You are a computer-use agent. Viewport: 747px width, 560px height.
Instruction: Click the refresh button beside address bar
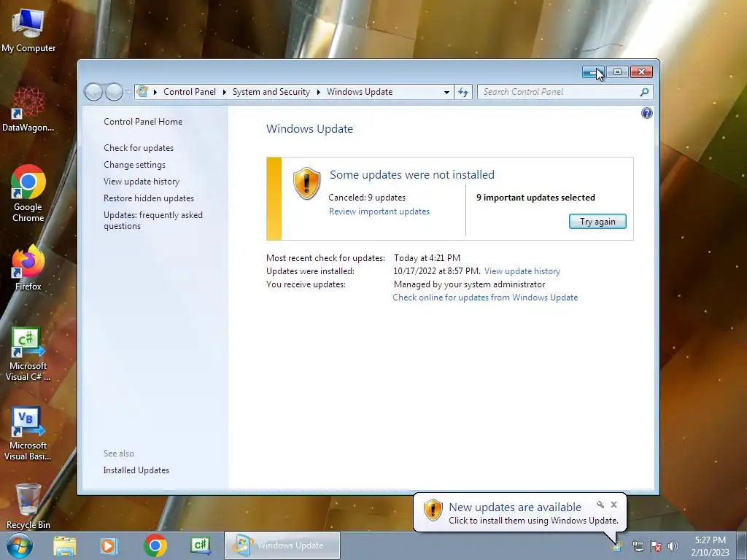click(x=463, y=92)
